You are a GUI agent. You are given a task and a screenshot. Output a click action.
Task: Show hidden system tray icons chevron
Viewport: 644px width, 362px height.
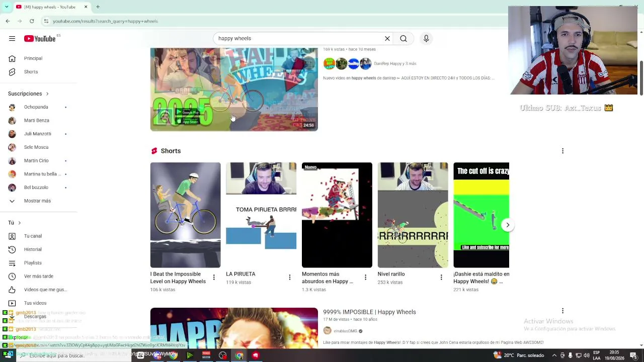pyautogui.click(x=554, y=355)
